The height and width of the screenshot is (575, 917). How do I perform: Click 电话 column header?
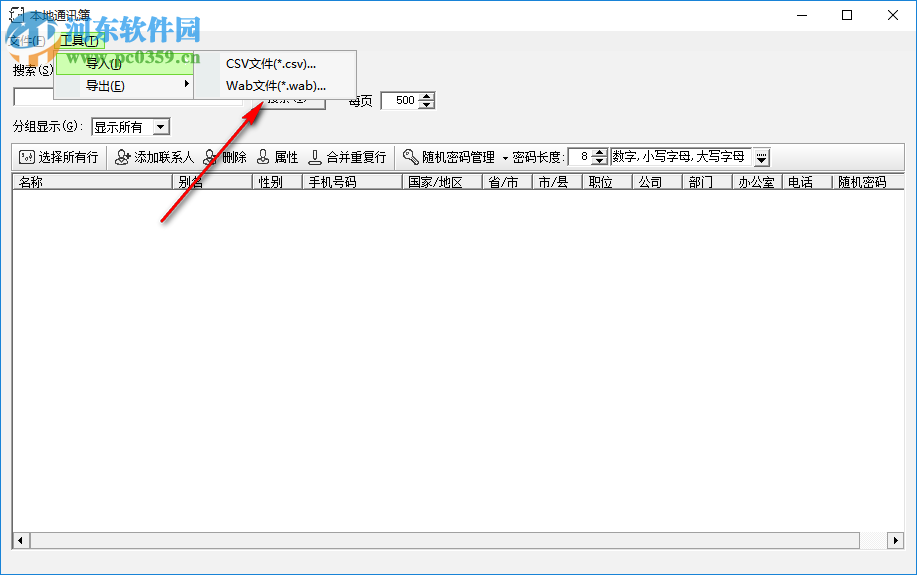(x=807, y=183)
